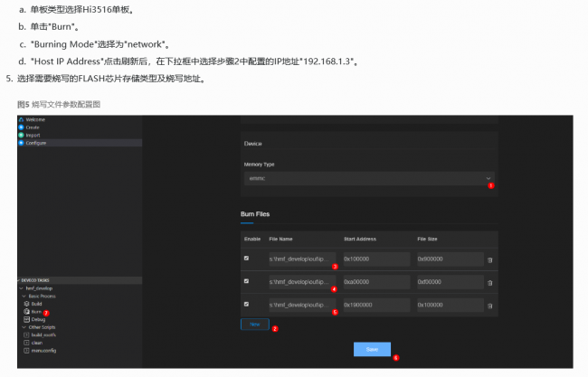Select the highlighted Configure item
This screenshot has height=377, width=588.
80,143
